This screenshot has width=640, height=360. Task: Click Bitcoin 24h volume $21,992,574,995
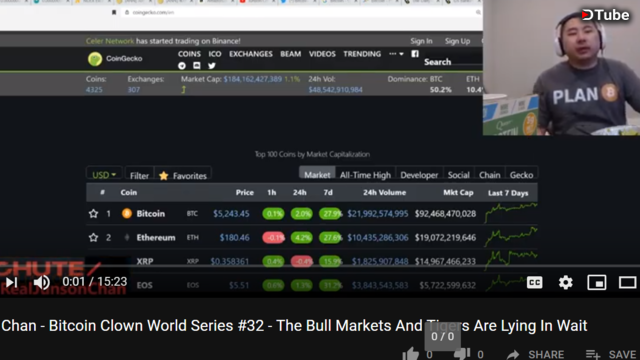pos(378,213)
